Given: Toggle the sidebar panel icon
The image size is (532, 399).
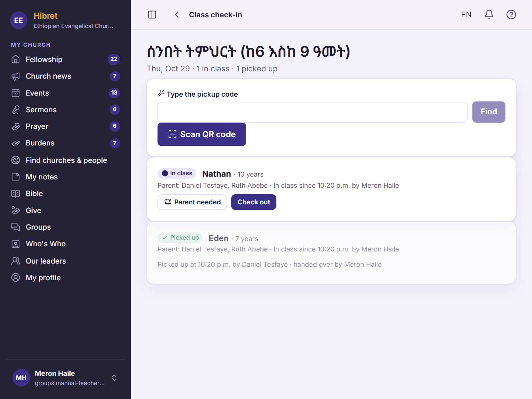Looking at the screenshot, I should point(152,15).
